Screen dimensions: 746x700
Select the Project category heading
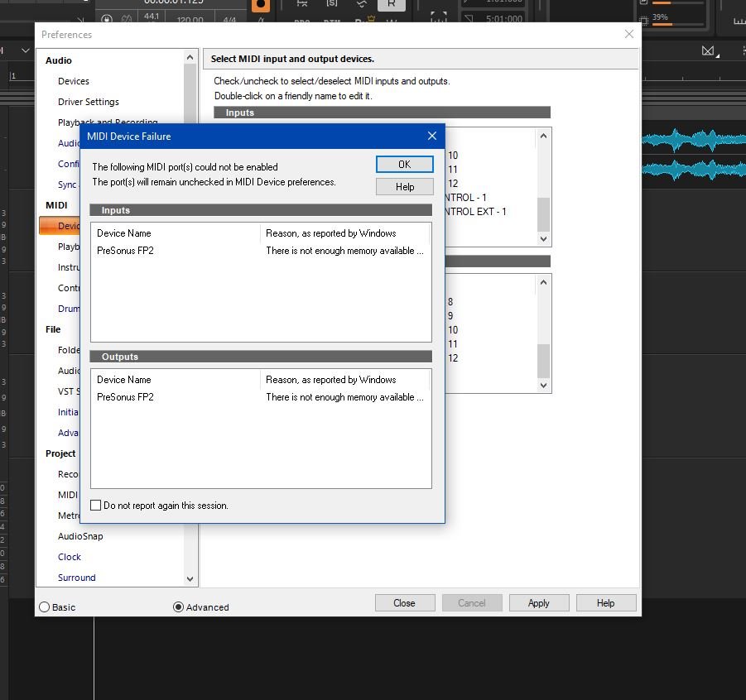coord(60,453)
